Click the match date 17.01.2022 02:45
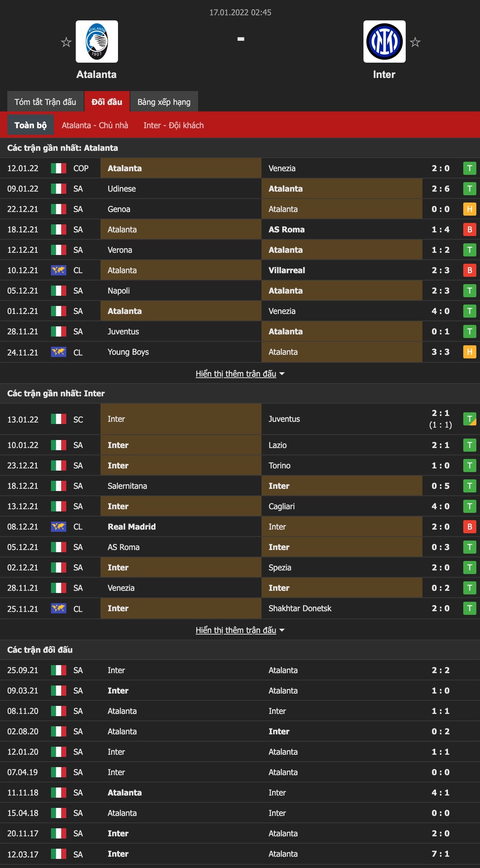 click(x=240, y=12)
